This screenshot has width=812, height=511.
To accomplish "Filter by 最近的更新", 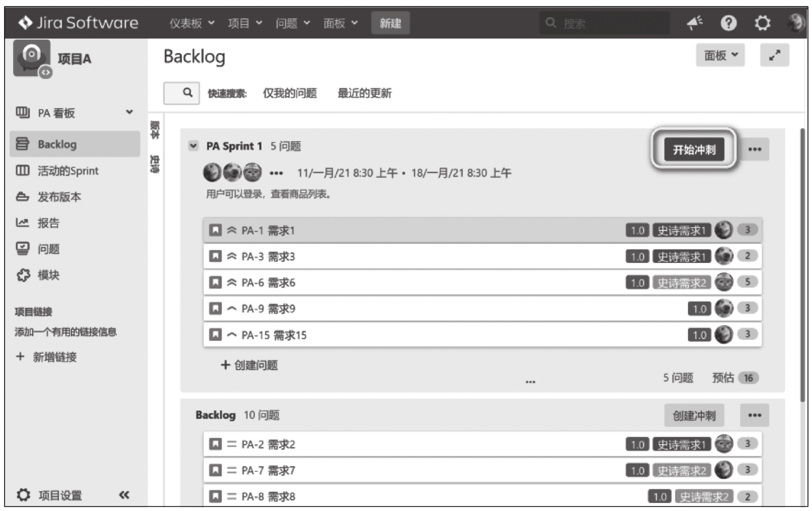I will pos(365,93).
